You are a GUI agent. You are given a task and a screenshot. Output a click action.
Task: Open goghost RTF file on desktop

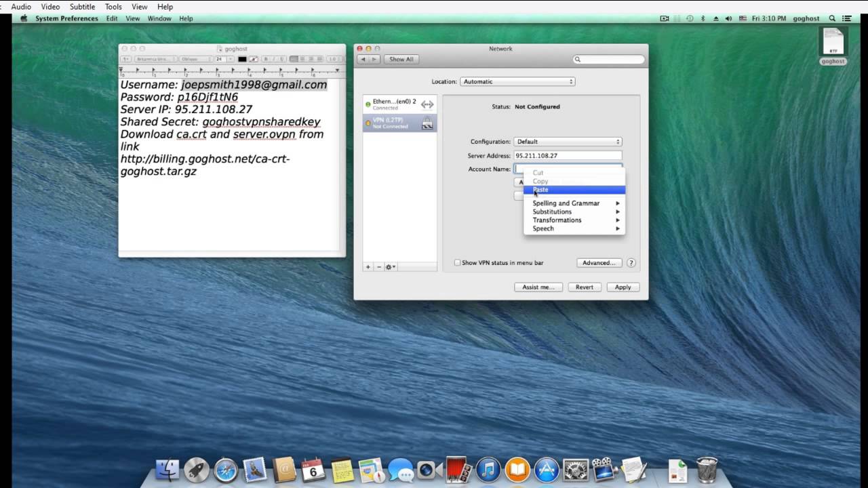(x=833, y=46)
